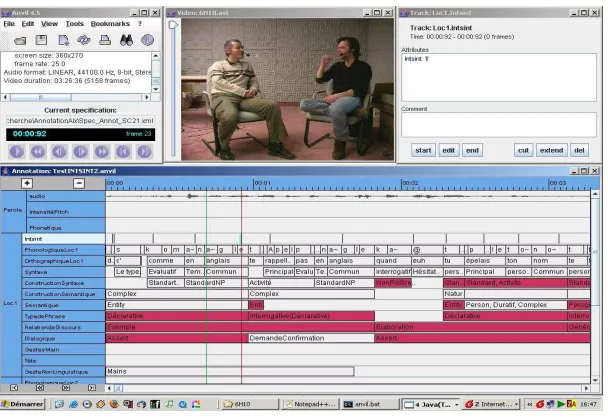Click the save floppy disk icon

pyautogui.click(x=41, y=40)
